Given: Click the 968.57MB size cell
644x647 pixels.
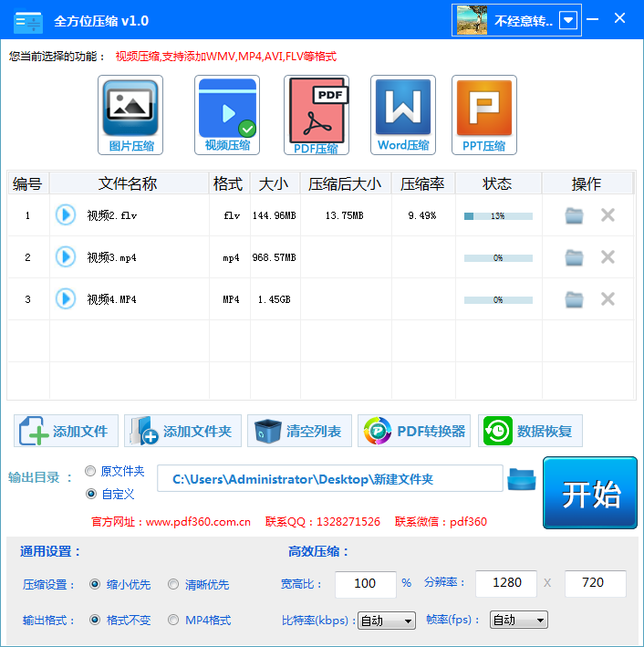Looking at the screenshot, I should coord(275,257).
